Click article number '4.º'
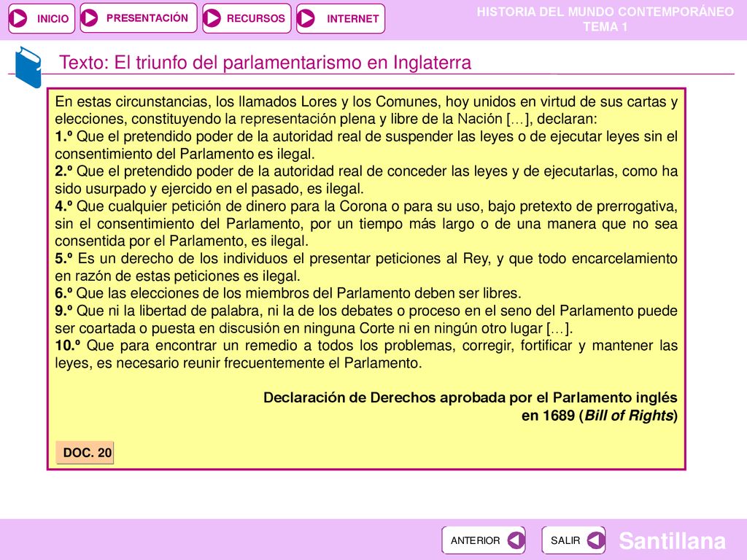The height and width of the screenshot is (560, 747). coord(63,206)
